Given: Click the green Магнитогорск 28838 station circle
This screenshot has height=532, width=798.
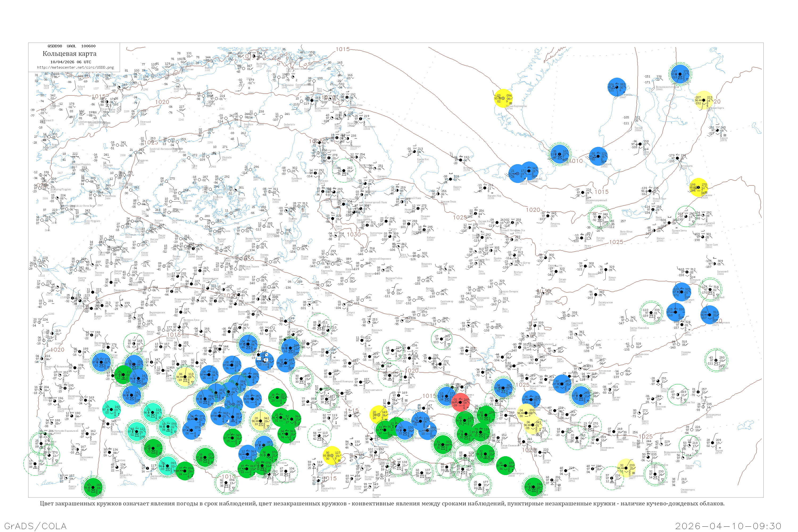Looking at the screenshot, I should [505, 465].
